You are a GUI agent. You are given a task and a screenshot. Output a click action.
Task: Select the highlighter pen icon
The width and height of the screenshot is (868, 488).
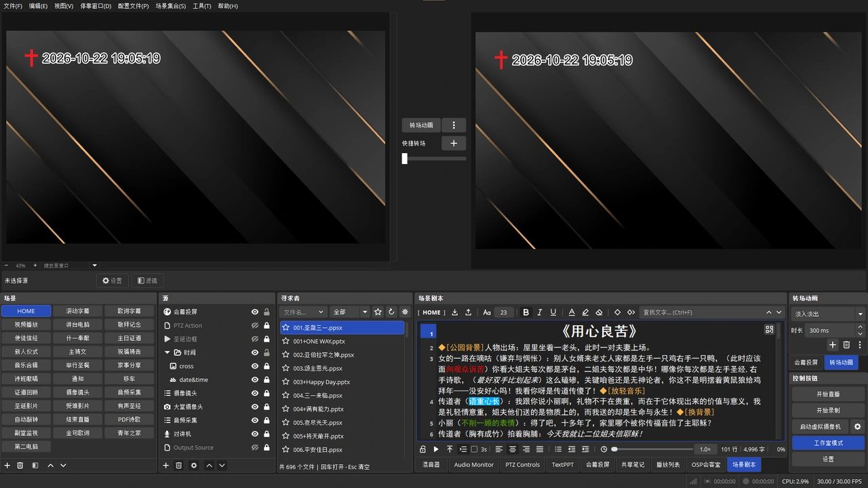point(585,312)
